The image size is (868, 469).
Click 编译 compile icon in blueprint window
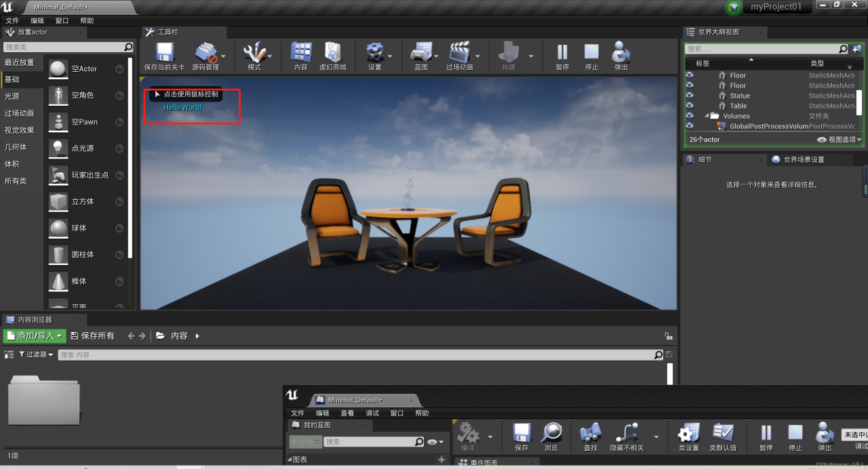click(x=467, y=432)
